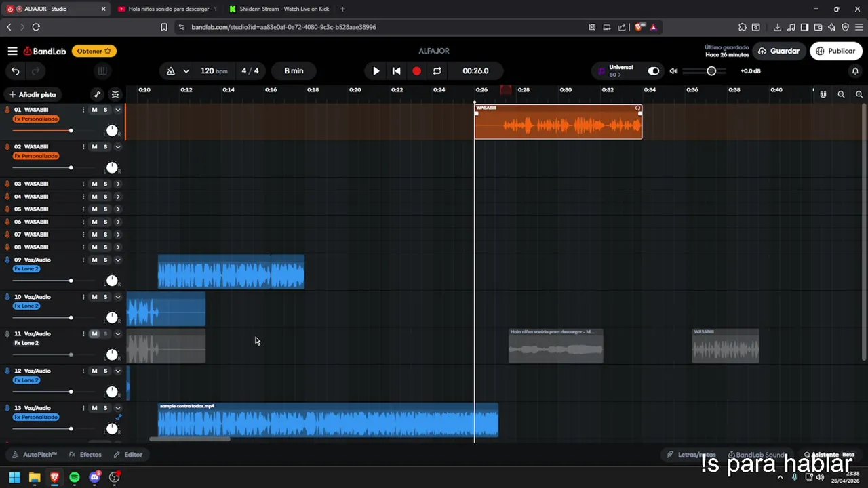Click microphone icon of track 09 Voz/Audio
This screenshot has width=868, height=488.
7,260
